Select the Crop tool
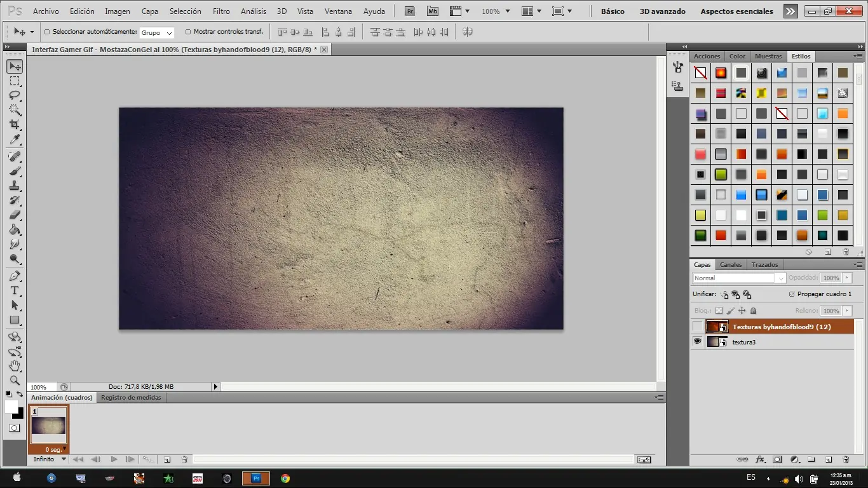The width and height of the screenshot is (868, 488). coord(14,125)
